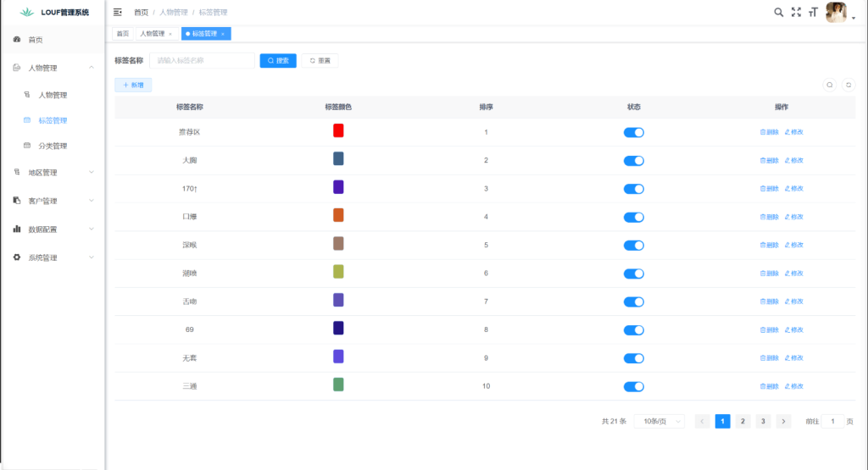The image size is (868, 470).
Task: Click the 新增 add button
Action: [x=133, y=85]
